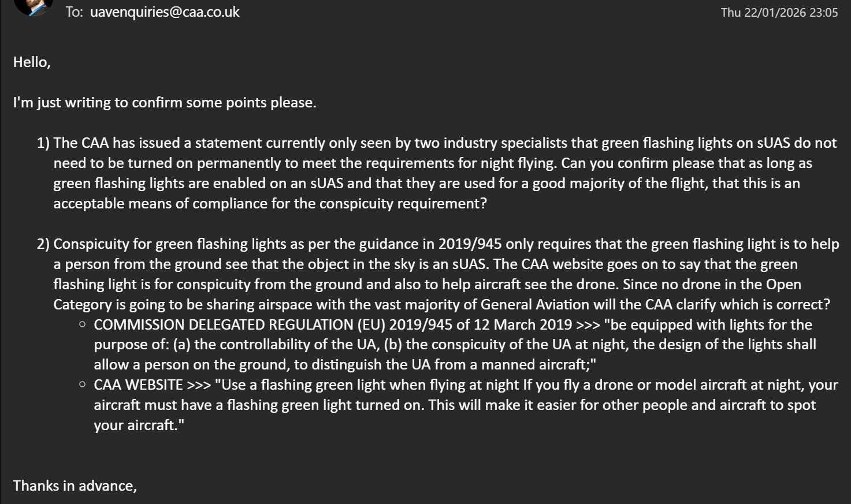Click the "2)" list number marker
Image resolution: width=851 pixels, height=504 pixels.
click(x=43, y=244)
